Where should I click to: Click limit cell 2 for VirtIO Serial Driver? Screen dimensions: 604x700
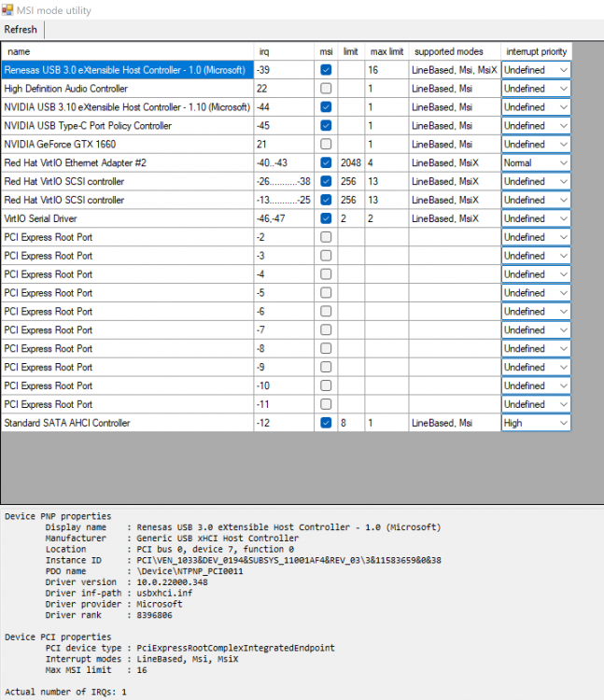pyautogui.click(x=351, y=218)
